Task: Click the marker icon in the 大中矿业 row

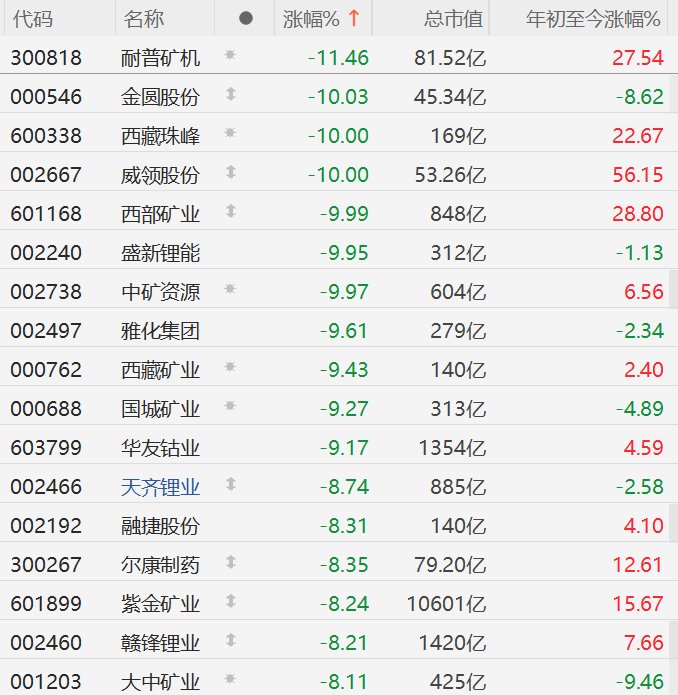Action: click(x=230, y=679)
